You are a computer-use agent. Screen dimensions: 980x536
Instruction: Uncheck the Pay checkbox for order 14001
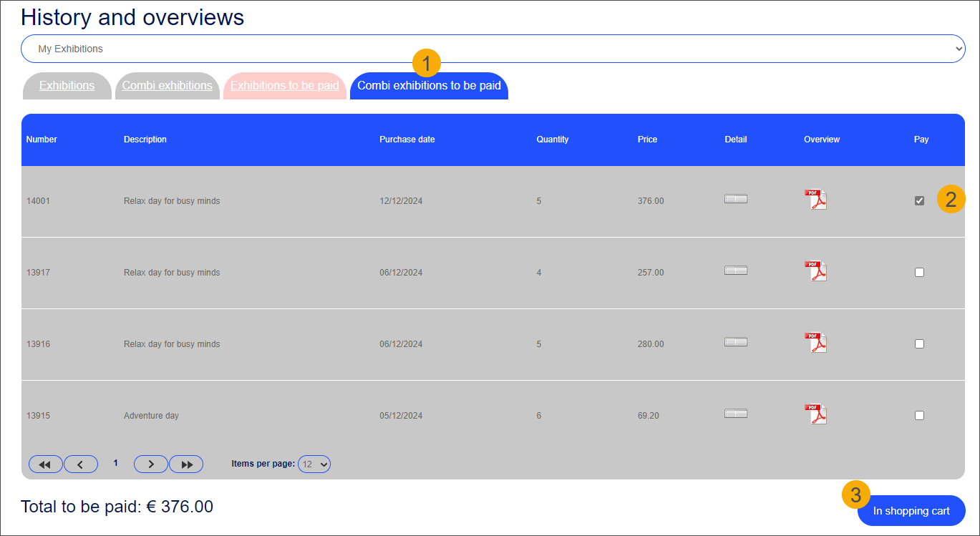(919, 201)
